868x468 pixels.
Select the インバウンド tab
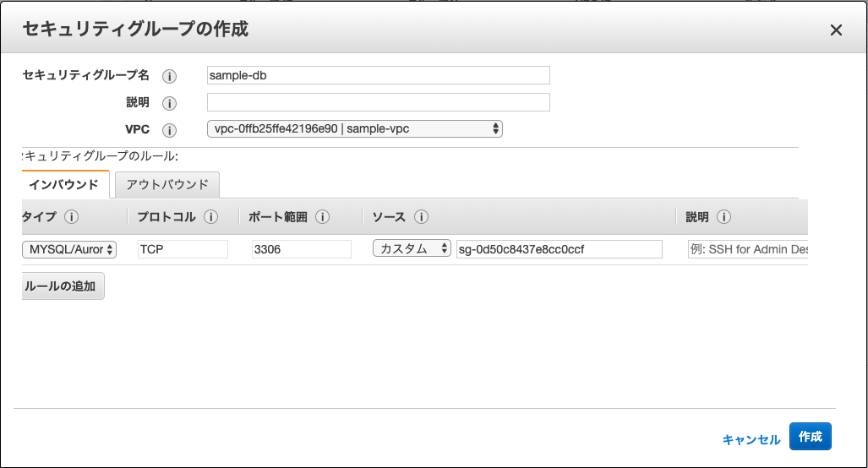click(63, 185)
